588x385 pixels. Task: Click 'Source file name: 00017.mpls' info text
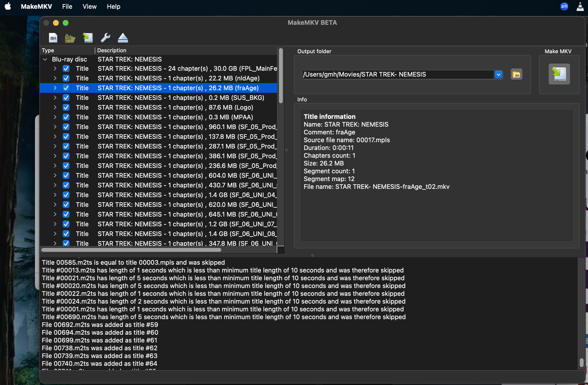(x=347, y=140)
